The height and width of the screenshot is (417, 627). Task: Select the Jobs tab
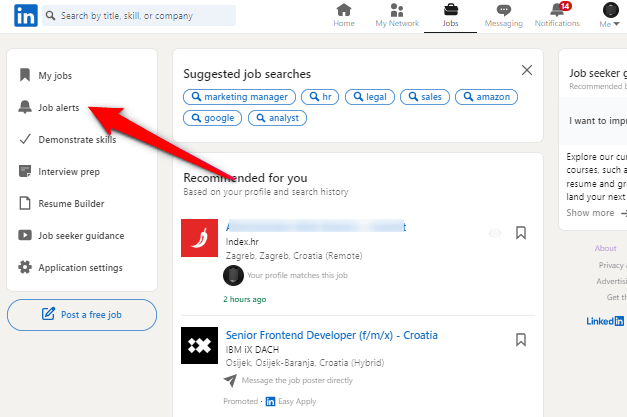(x=450, y=16)
